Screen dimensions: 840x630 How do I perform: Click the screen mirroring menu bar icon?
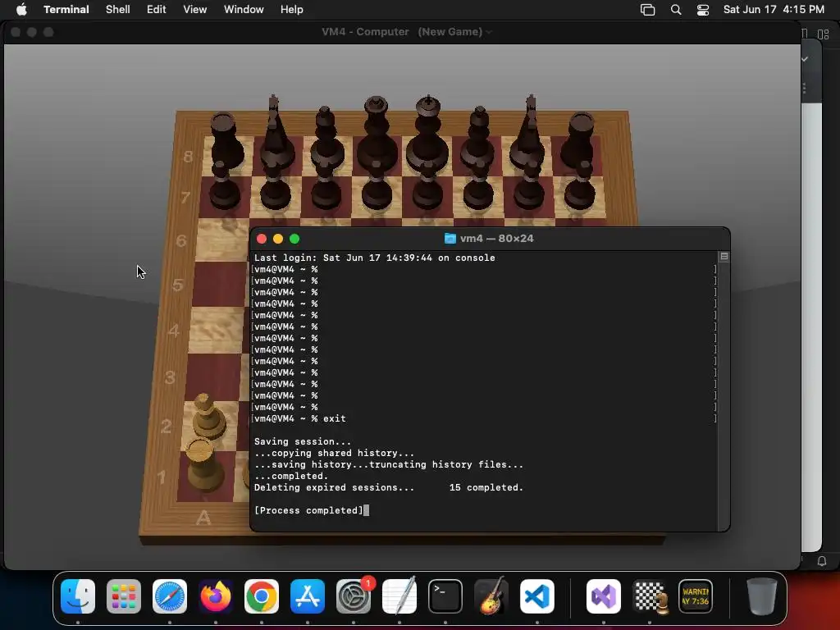648,10
